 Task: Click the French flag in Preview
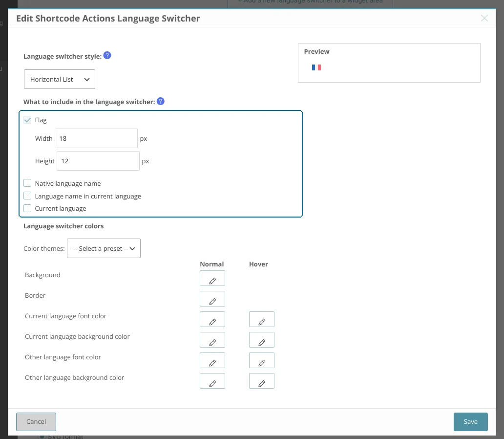point(316,67)
